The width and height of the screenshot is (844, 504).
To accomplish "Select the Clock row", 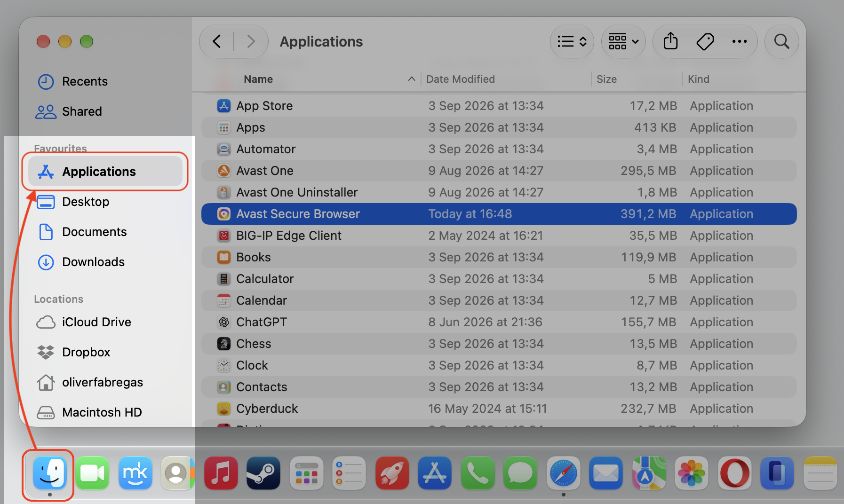I will pos(499,365).
